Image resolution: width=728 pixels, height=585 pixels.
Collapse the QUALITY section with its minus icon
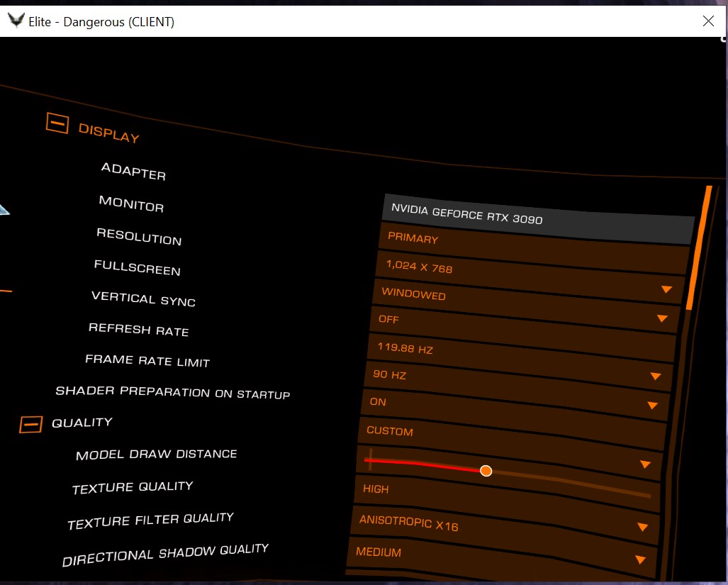click(30, 424)
